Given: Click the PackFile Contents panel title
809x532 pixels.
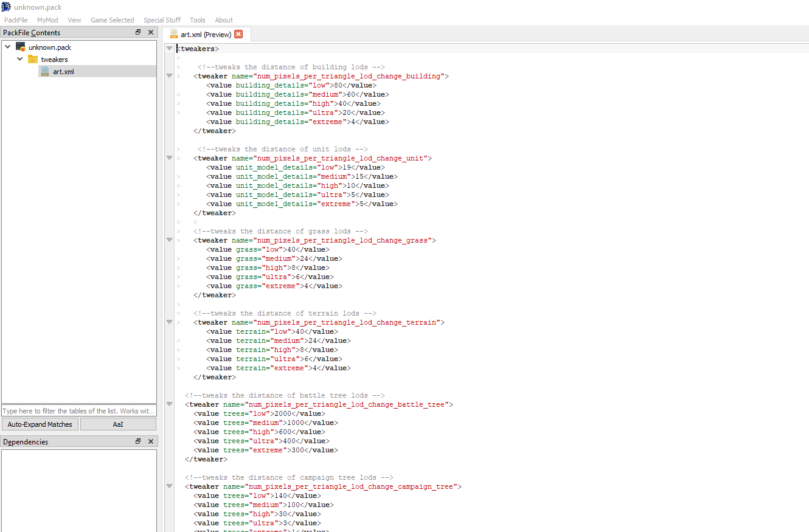Looking at the screenshot, I should [32, 33].
